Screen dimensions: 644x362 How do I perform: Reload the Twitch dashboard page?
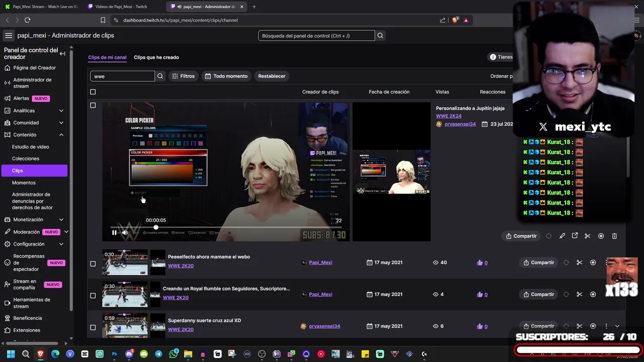(x=27, y=20)
